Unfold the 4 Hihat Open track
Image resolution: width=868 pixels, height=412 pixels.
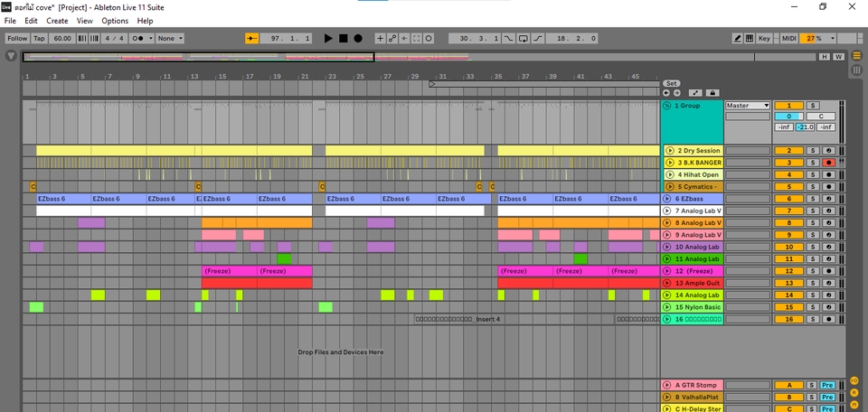point(670,174)
